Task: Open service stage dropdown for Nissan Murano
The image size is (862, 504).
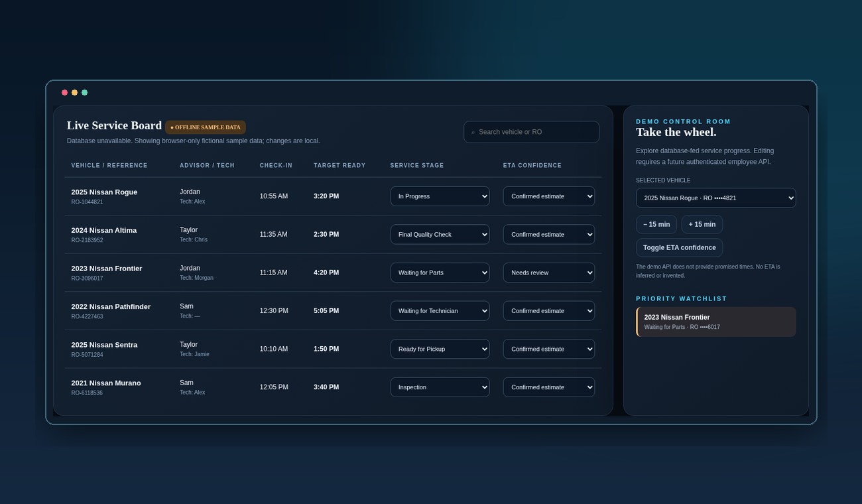Action: click(440, 387)
